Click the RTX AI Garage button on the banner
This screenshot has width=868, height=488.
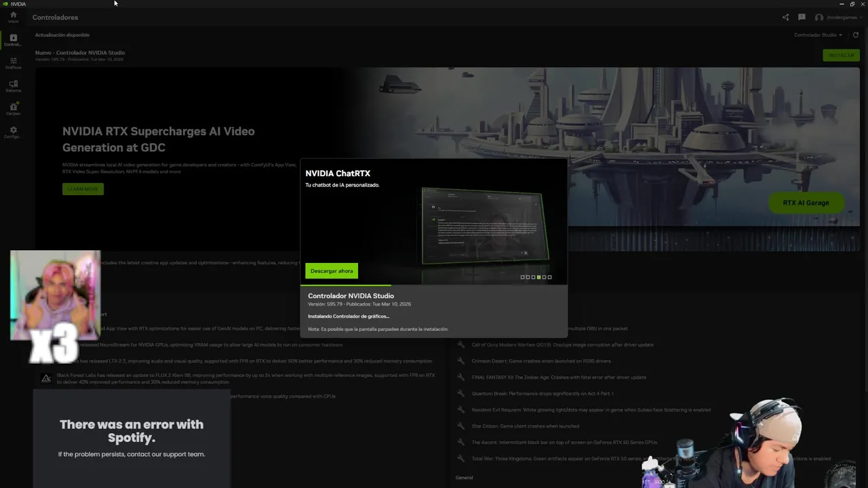click(806, 203)
